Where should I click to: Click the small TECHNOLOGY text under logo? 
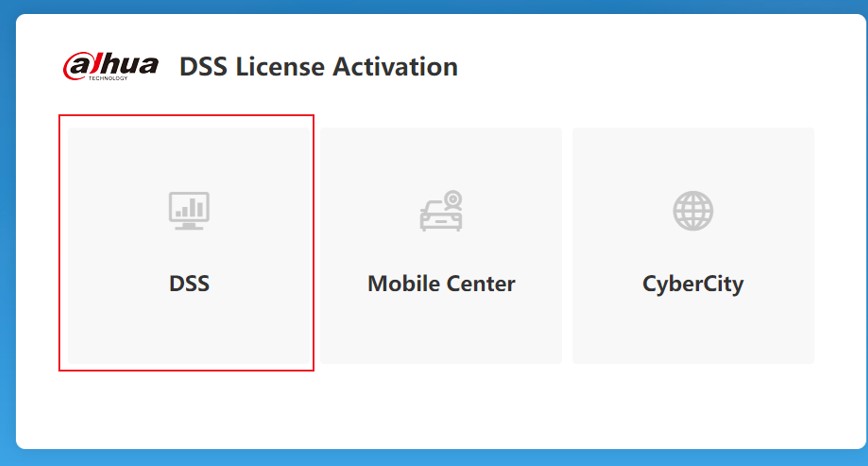point(109,77)
